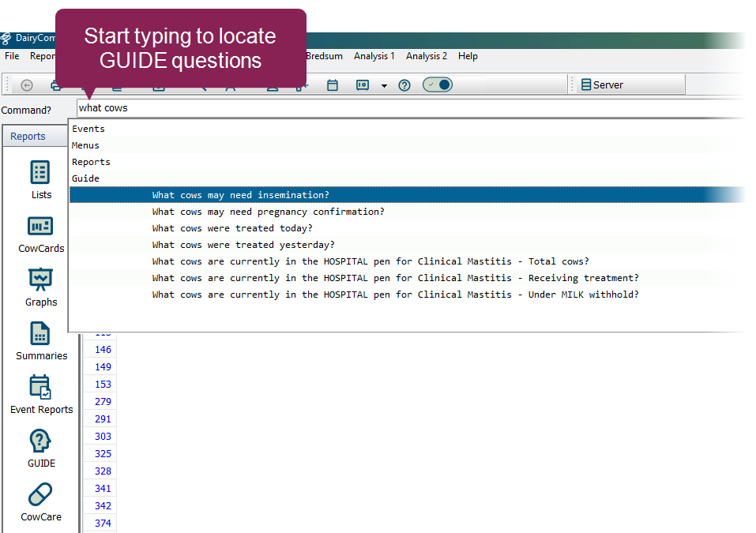756x533 pixels.
Task: Open the Graphs sidebar icon
Action: click(40, 280)
